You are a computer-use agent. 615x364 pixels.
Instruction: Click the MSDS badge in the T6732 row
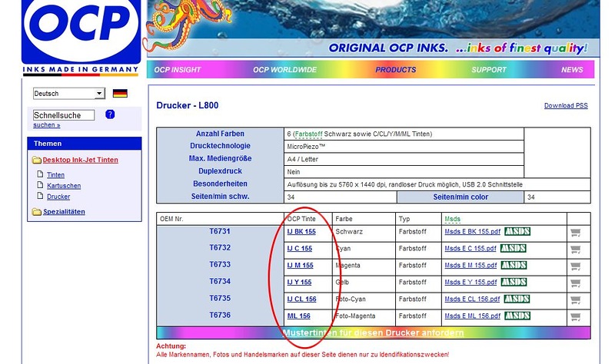click(514, 248)
